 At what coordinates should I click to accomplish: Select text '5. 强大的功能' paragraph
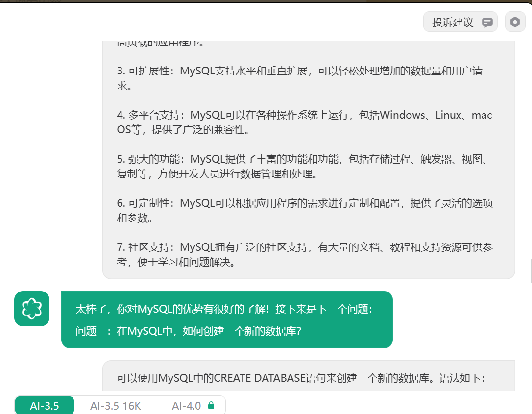point(302,166)
